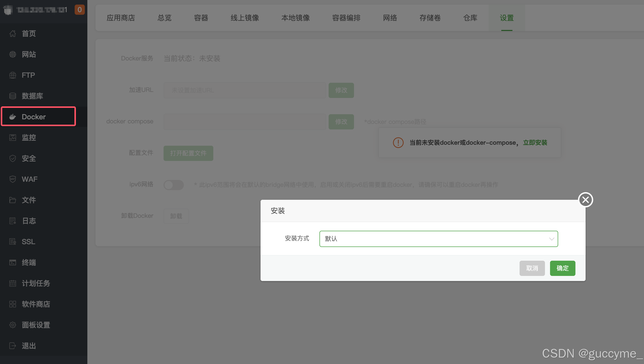This screenshot has width=644, height=364.
Task: Click the 立即安装 install link
Action: (x=535, y=143)
